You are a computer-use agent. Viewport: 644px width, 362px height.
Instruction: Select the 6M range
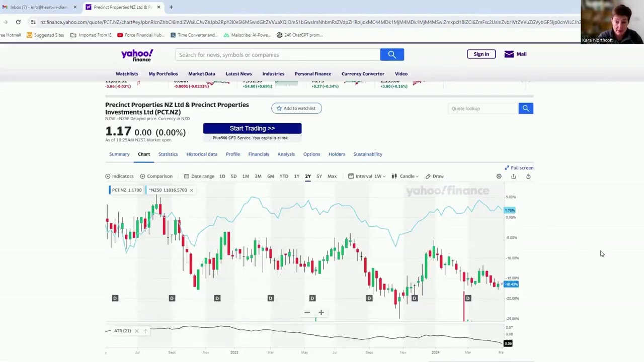coord(271,176)
